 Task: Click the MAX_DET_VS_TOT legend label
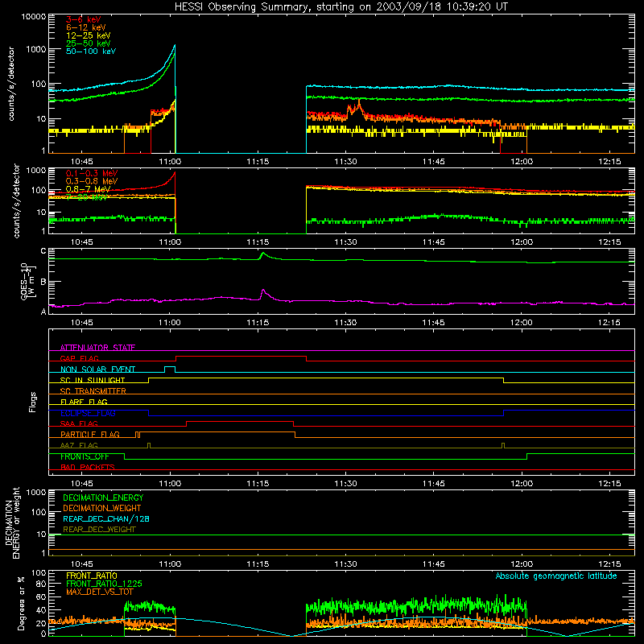pyautogui.click(x=99, y=592)
